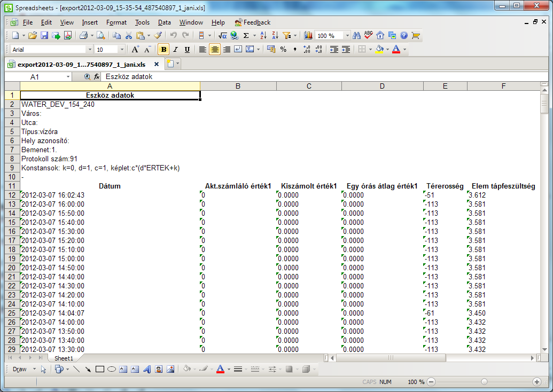
Task: Toggle italic formatting
Action: click(x=175, y=49)
